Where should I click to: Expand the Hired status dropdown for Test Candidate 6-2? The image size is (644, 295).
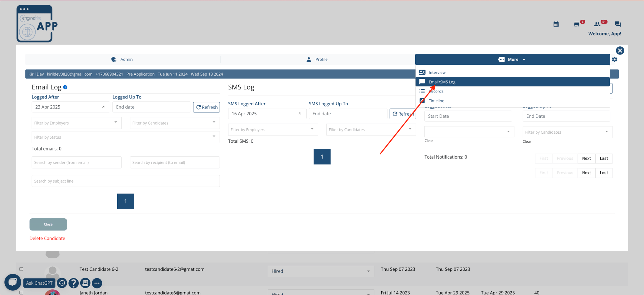[320, 271]
